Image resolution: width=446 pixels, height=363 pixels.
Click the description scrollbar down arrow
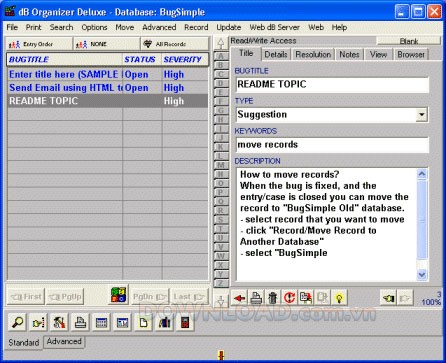pos(422,274)
